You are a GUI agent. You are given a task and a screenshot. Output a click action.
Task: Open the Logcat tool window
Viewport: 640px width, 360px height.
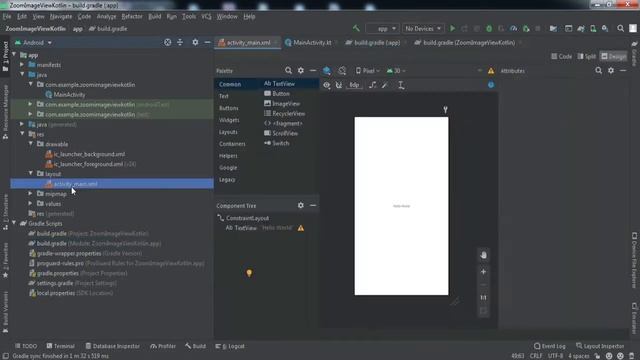point(230,346)
